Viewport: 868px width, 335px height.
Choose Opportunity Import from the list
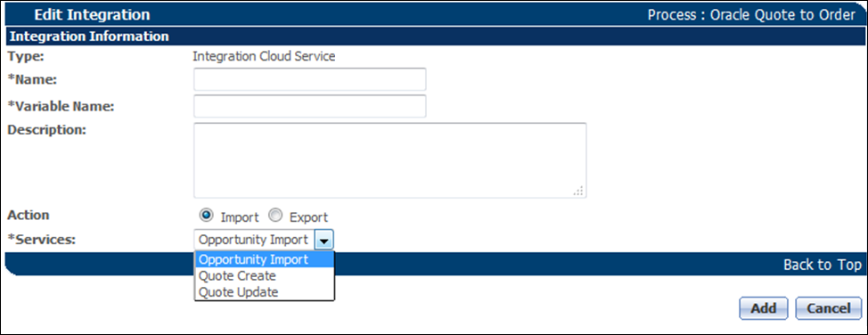264,259
